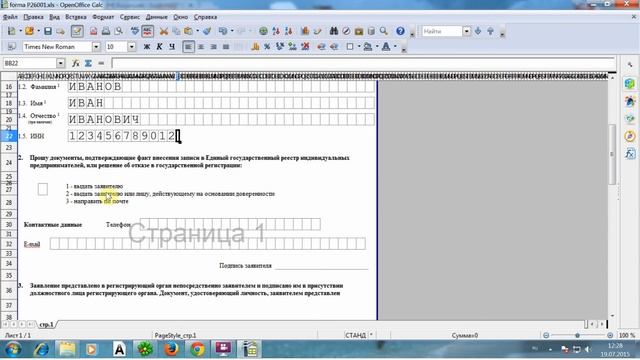Open the Gallery icon
Image resolution: width=640 pixels, height=360 pixels.
pyautogui.click(x=359, y=31)
